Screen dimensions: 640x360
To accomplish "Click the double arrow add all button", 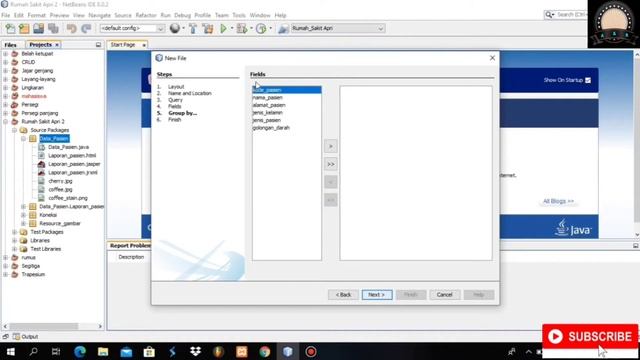I will pyautogui.click(x=331, y=164).
